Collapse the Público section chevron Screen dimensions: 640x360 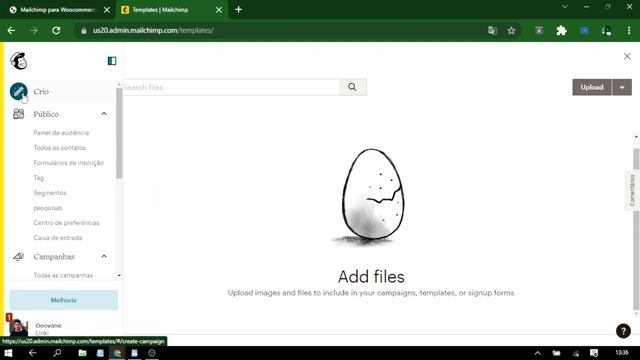[x=104, y=114]
